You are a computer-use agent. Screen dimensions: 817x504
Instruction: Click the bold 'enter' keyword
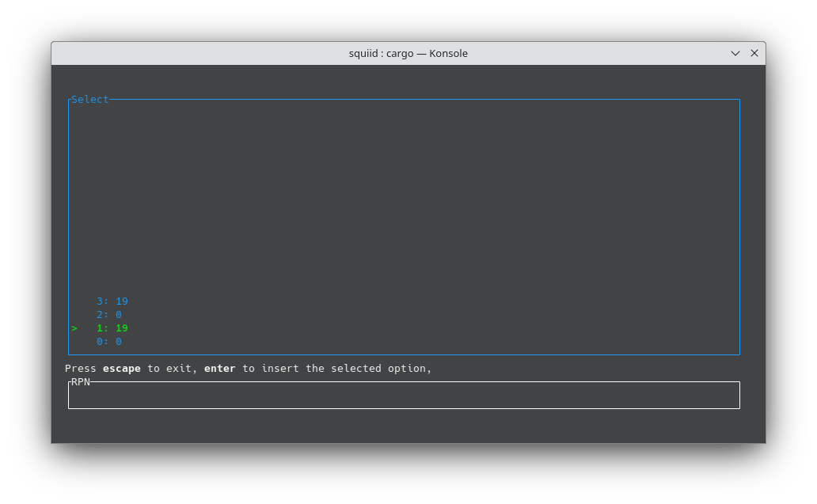(219, 369)
